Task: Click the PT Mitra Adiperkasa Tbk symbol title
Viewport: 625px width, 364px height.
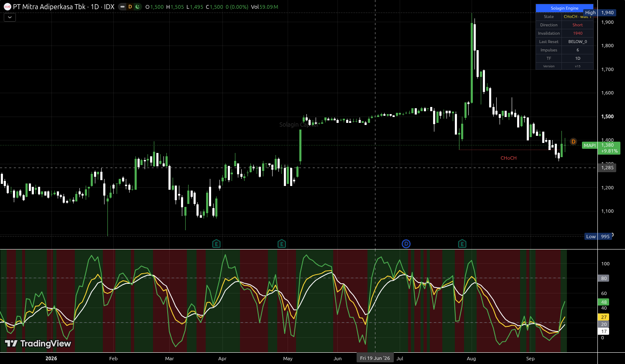Action: [49, 7]
